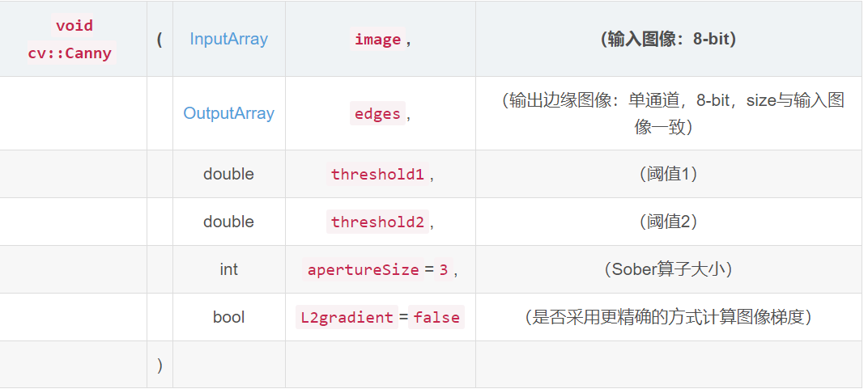Click the bool type cell

coord(228,317)
